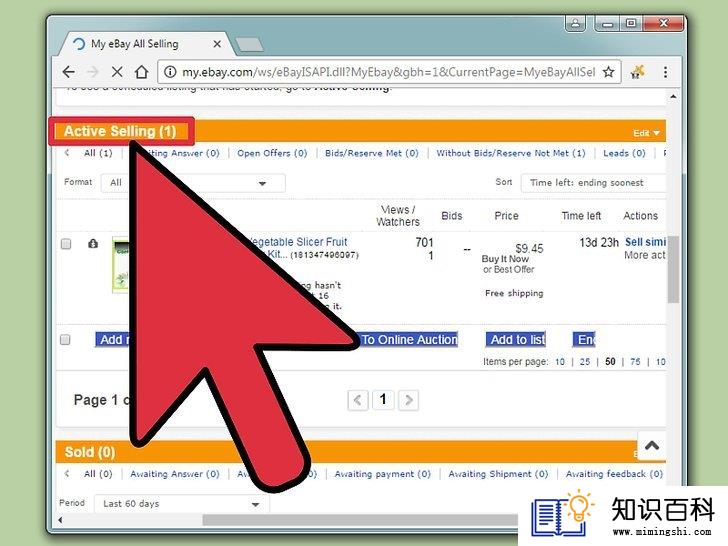
Task: Open the Vegetable Slicer Fruit listing link
Action: coord(299,242)
